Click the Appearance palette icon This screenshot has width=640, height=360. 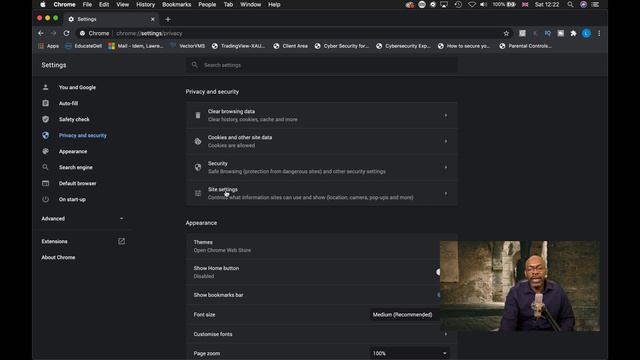tap(45, 151)
